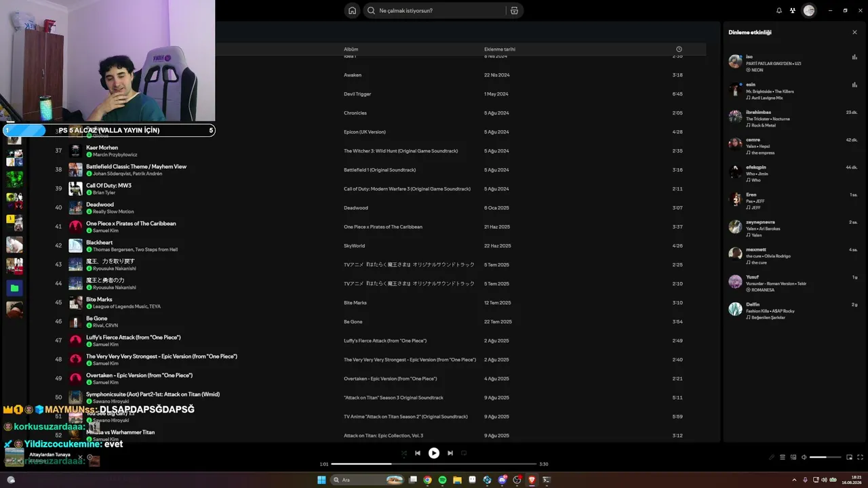The width and height of the screenshot is (868, 488).
Task: Open the profile avatar menu
Action: coord(809,11)
